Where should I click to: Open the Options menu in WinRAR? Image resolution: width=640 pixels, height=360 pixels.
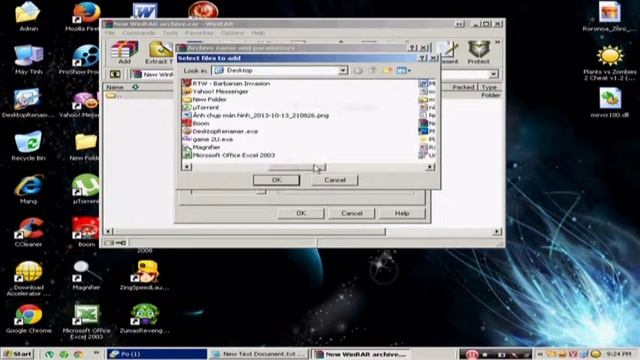(x=233, y=33)
